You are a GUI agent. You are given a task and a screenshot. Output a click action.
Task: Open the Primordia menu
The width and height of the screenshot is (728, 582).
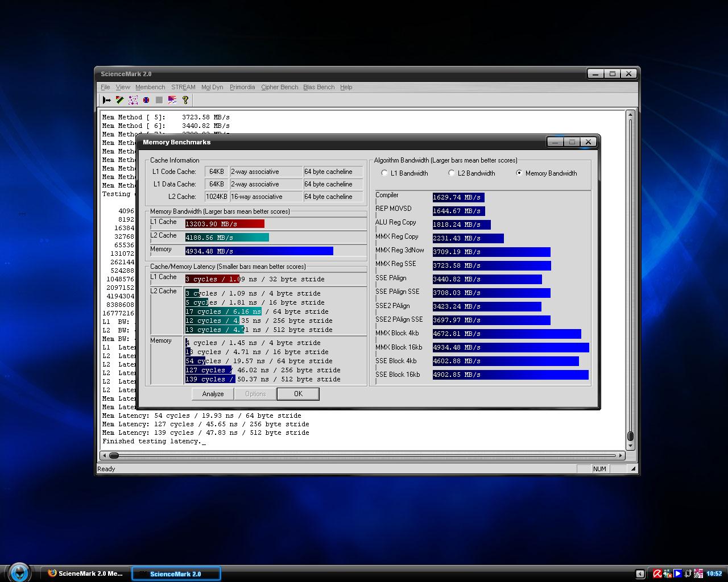point(242,87)
